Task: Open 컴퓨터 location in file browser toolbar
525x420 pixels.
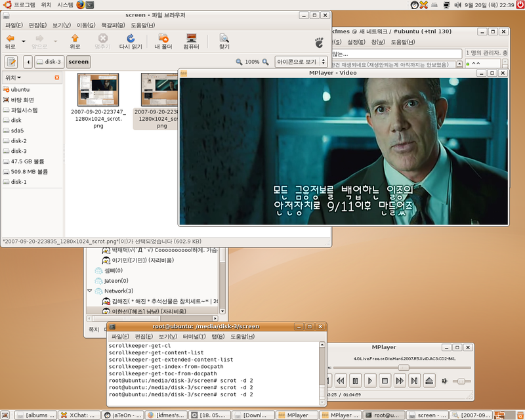Action: click(x=191, y=41)
